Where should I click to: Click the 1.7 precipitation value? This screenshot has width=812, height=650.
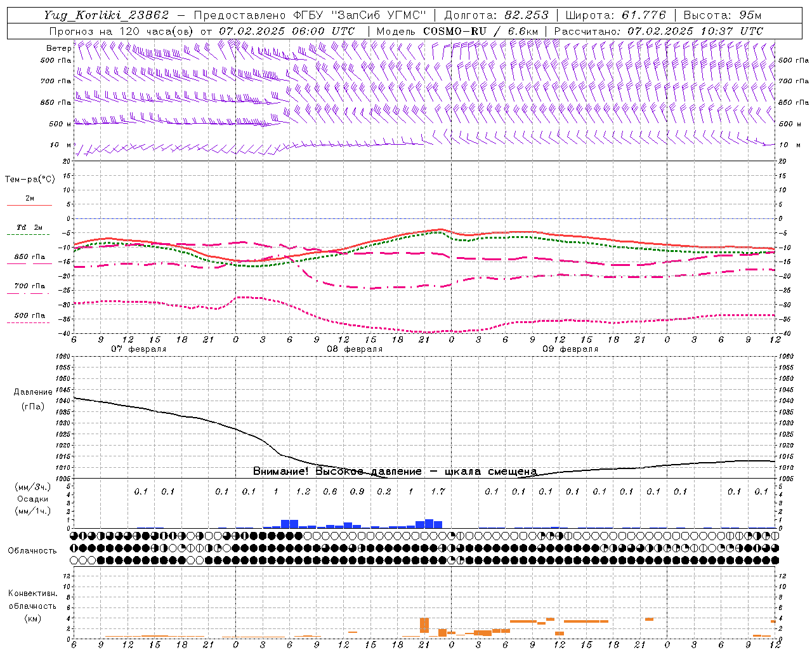tap(438, 491)
